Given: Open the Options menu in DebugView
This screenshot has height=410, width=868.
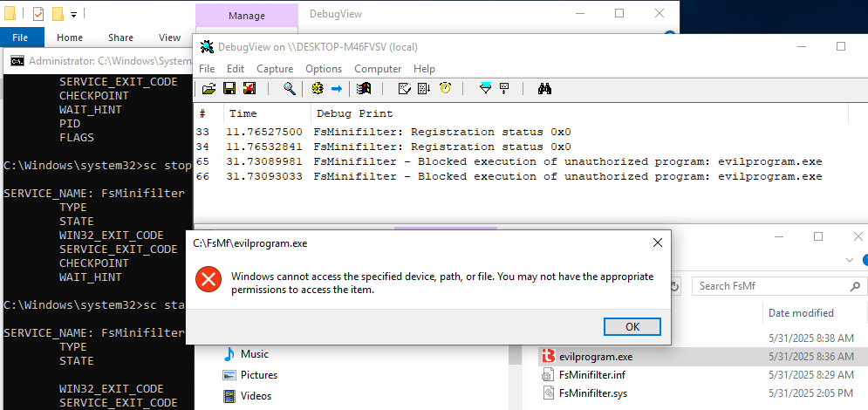Looking at the screenshot, I should tap(324, 69).
